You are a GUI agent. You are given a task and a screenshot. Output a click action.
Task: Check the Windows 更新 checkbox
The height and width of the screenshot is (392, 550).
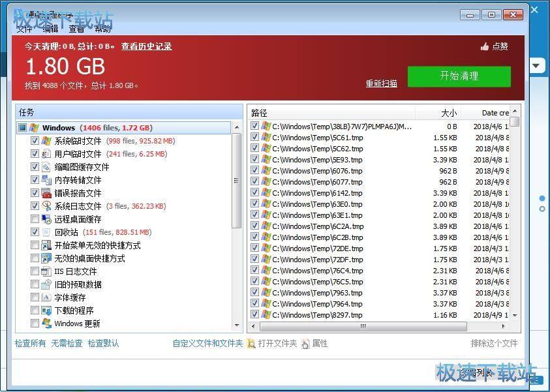coord(35,324)
